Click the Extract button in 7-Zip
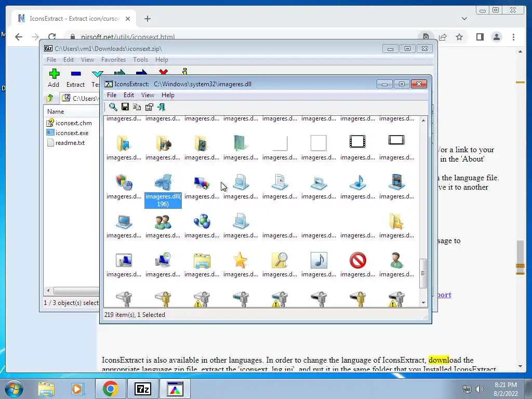The width and height of the screenshot is (532, 399). tap(75, 78)
